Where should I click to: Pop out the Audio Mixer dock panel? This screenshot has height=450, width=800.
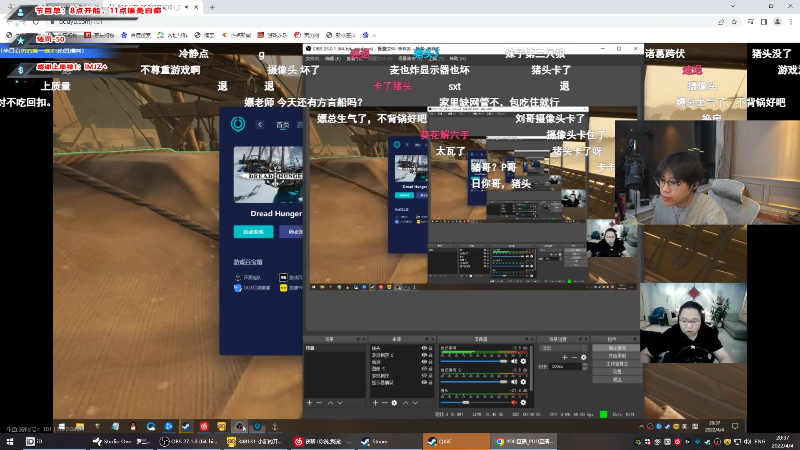click(x=526, y=339)
